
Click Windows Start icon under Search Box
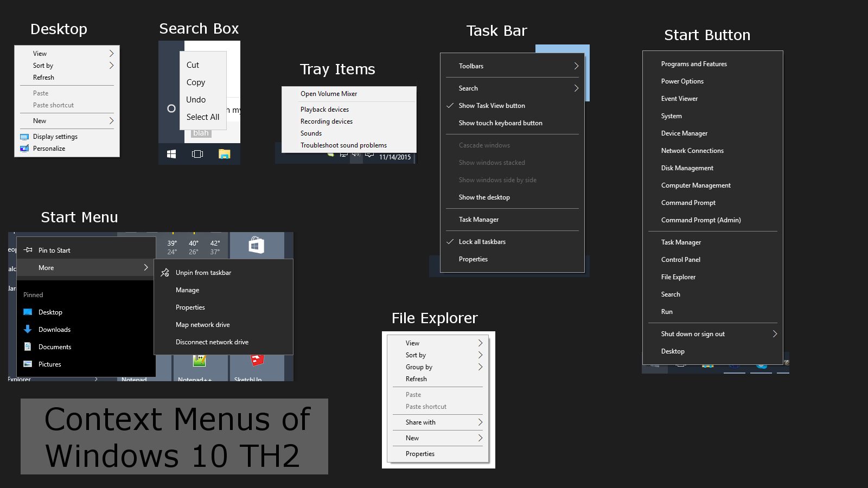point(171,154)
